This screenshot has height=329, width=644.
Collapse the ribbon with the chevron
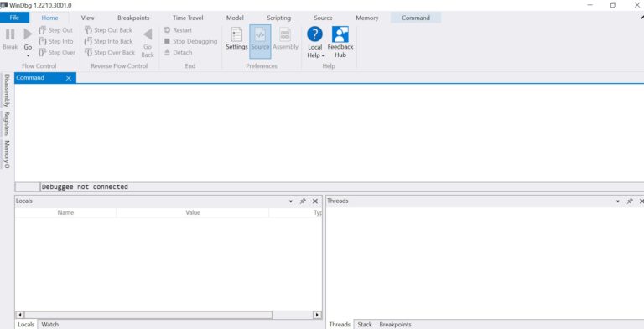click(x=641, y=18)
